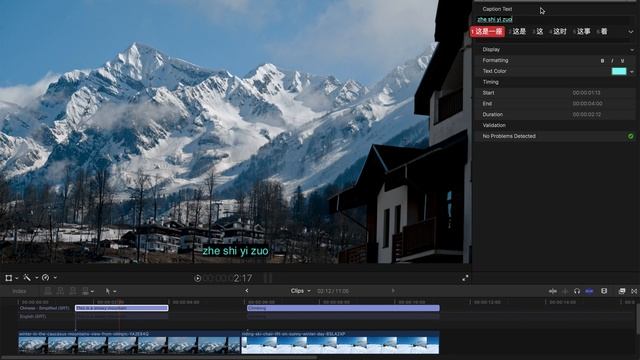Toggle bold caption formatting
This screenshot has width=640, height=360.
click(602, 60)
